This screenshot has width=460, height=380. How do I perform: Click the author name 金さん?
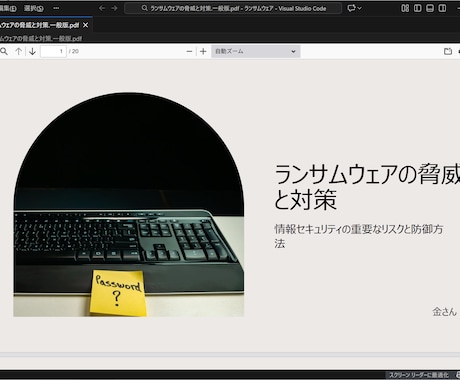coord(444,312)
